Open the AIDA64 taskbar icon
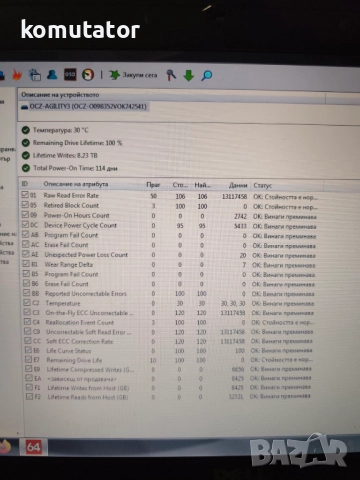Image resolution: width=360 pixels, height=480 pixels. (34, 447)
